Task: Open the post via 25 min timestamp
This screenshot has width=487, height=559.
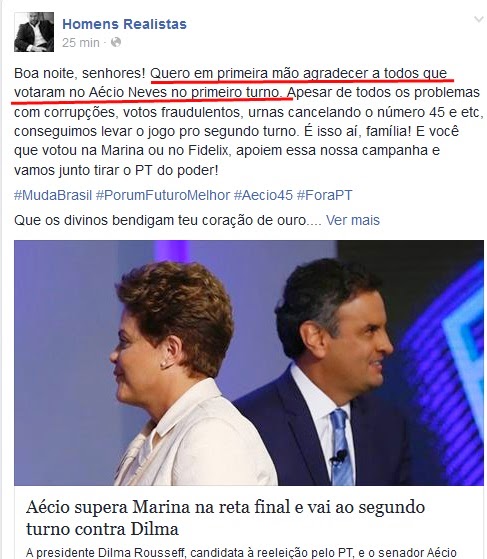Action: (81, 43)
